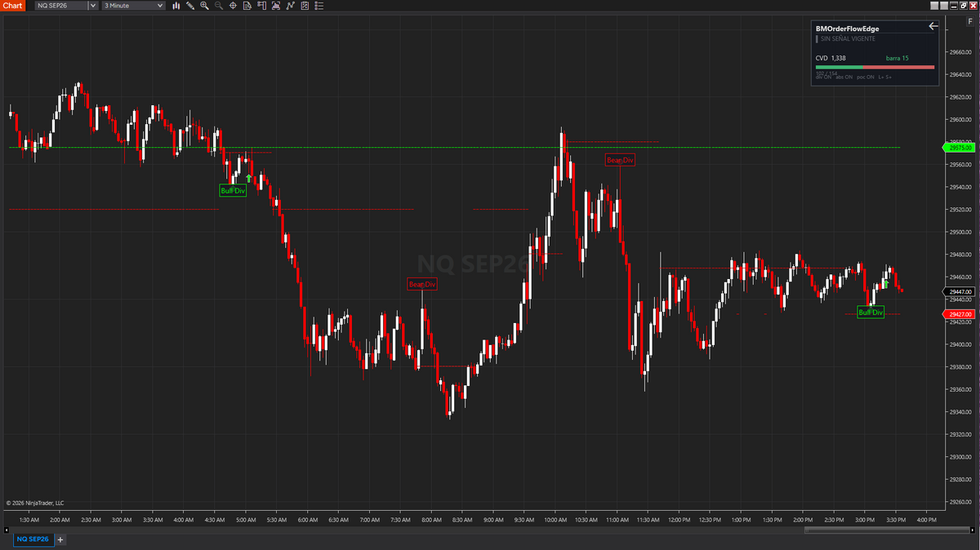Open the red Chart menu label

(12, 6)
